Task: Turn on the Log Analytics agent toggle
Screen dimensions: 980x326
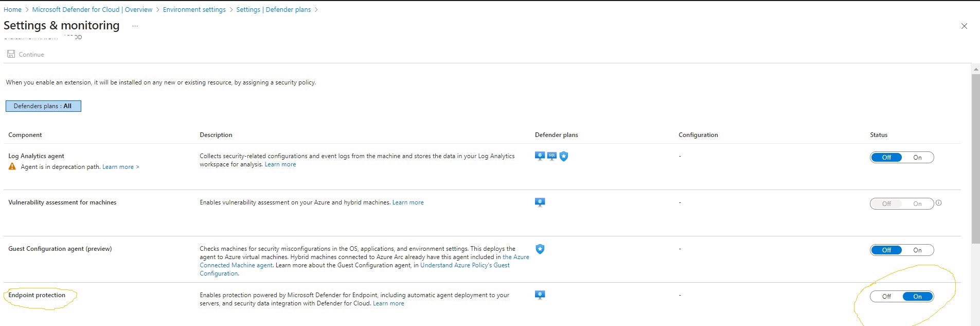Action: (x=917, y=158)
